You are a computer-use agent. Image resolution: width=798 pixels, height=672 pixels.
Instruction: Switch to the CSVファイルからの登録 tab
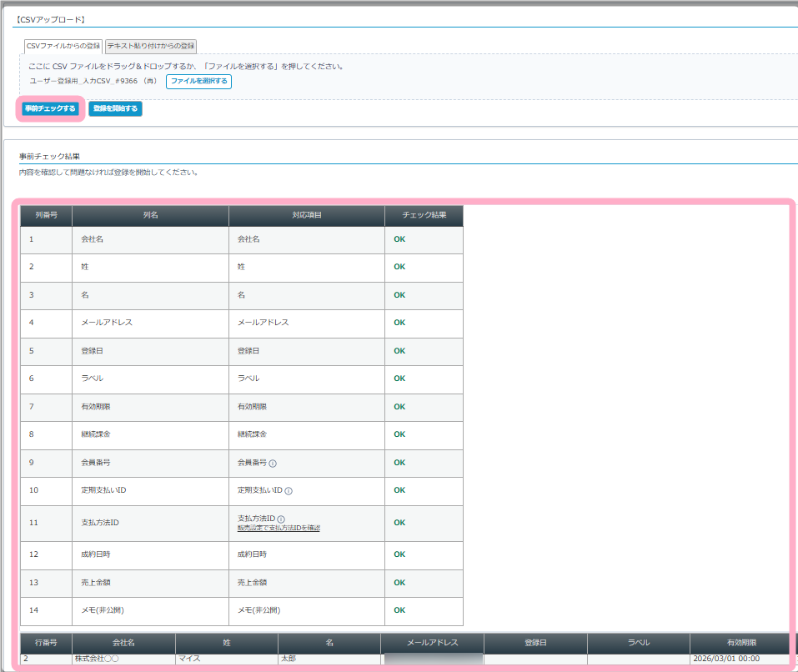(x=63, y=46)
